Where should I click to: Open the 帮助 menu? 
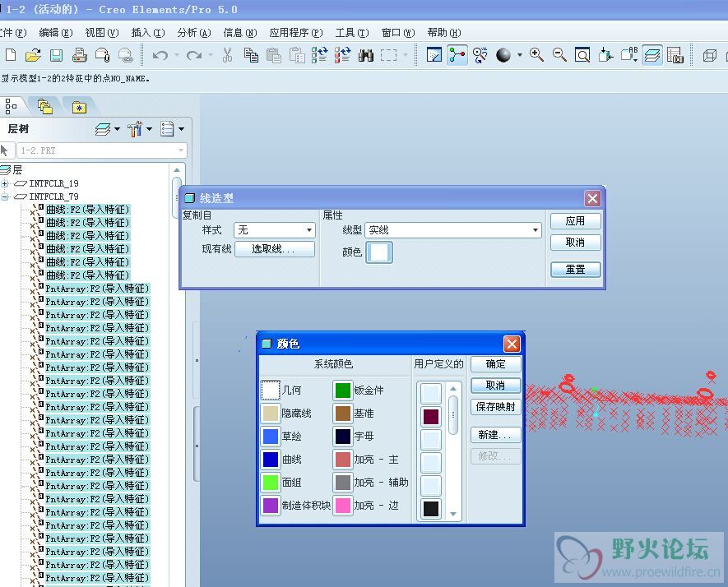tap(444, 33)
